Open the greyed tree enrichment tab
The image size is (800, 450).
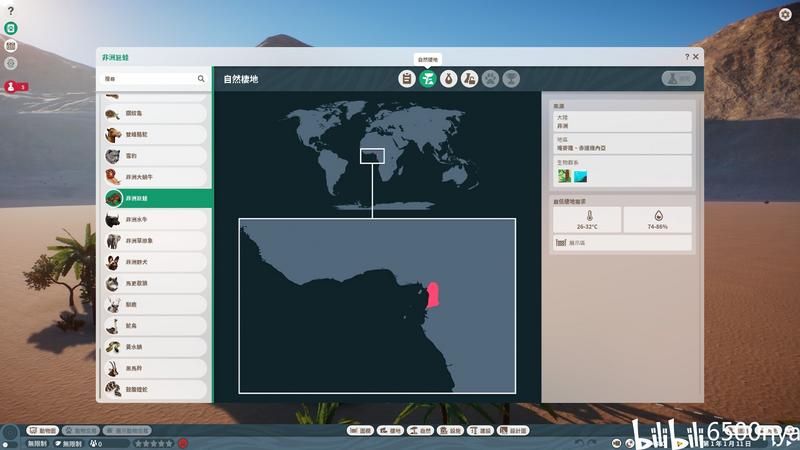pyautogui.click(x=511, y=79)
